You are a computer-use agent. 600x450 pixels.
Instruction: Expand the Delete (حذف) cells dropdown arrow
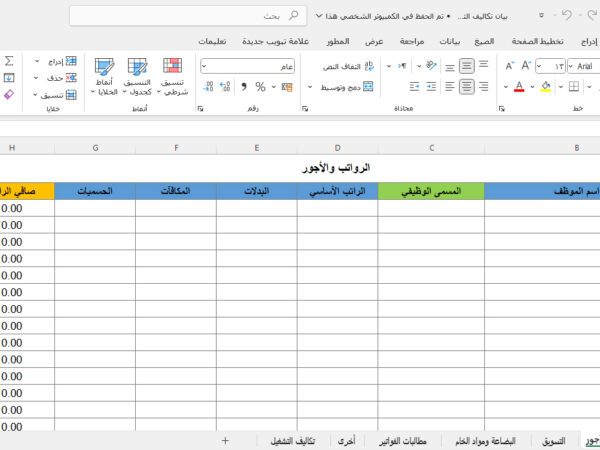click(x=36, y=78)
